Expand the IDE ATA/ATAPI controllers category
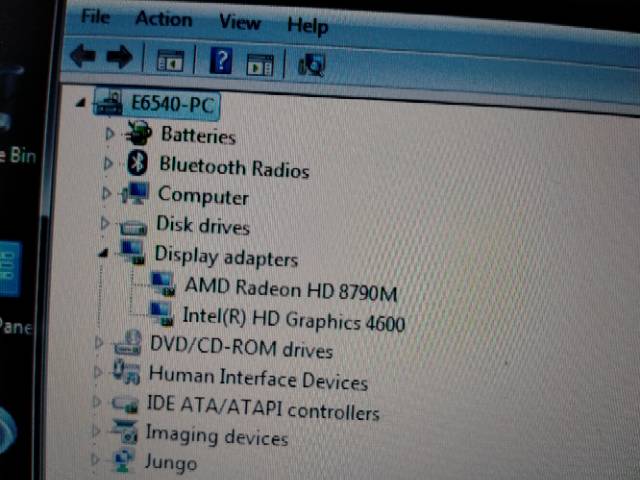The image size is (640, 480). (97, 402)
